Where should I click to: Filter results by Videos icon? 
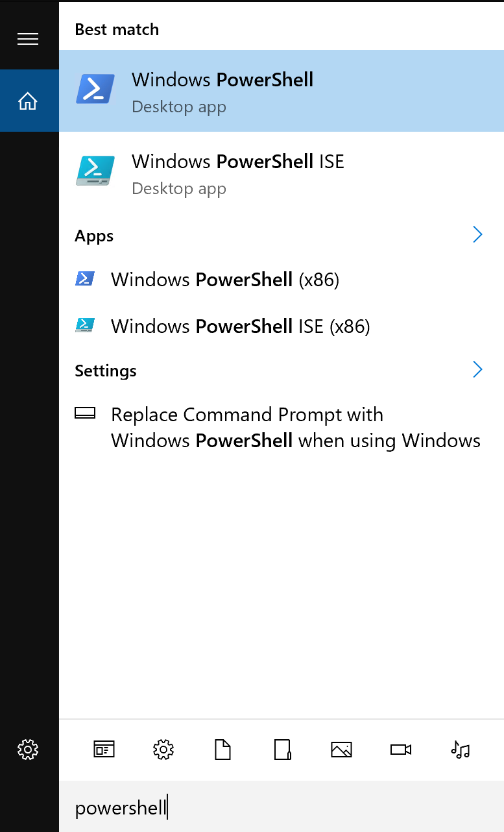click(401, 750)
